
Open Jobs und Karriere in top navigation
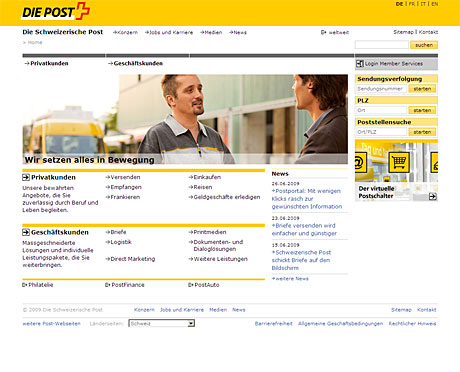click(x=169, y=32)
